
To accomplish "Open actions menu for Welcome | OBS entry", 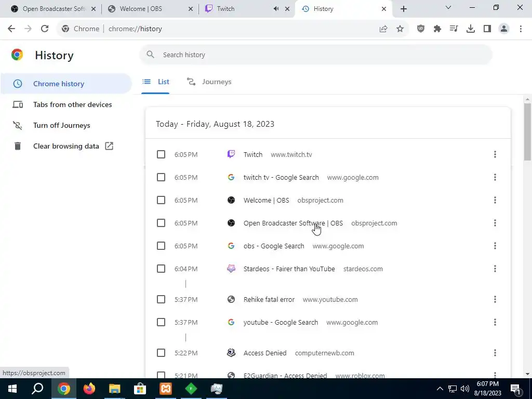I will pos(495,200).
